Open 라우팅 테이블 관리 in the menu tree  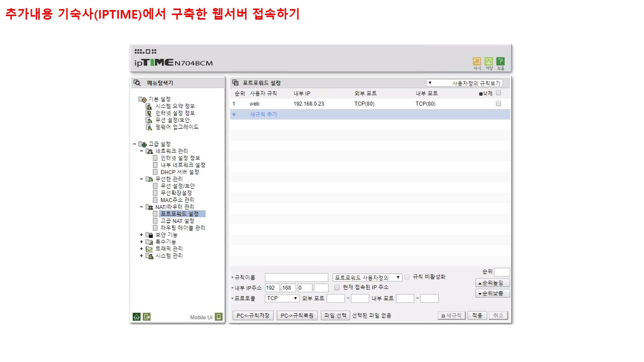(183, 228)
